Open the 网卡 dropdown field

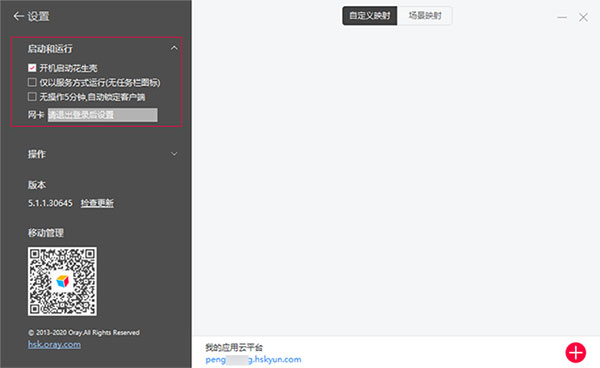[x=103, y=115]
